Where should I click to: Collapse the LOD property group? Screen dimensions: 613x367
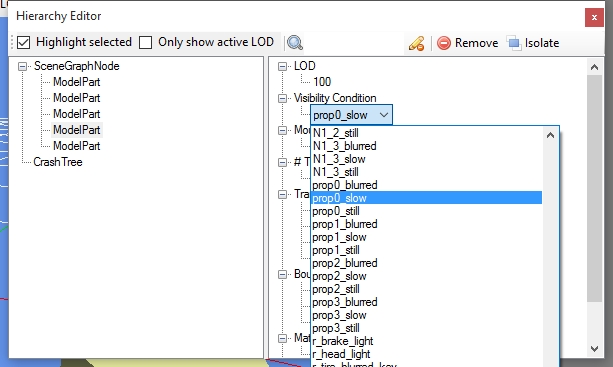pyautogui.click(x=282, y=66)
